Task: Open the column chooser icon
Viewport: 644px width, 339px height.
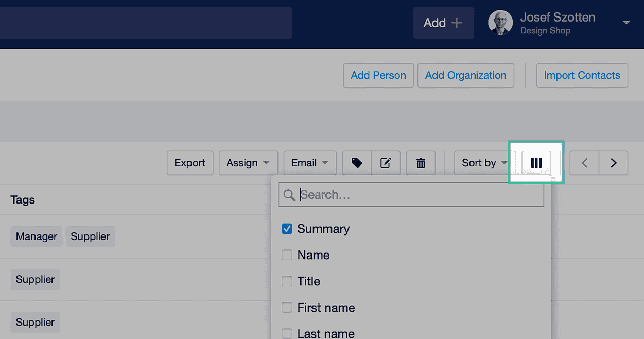Action: click(x=536, y=163)
